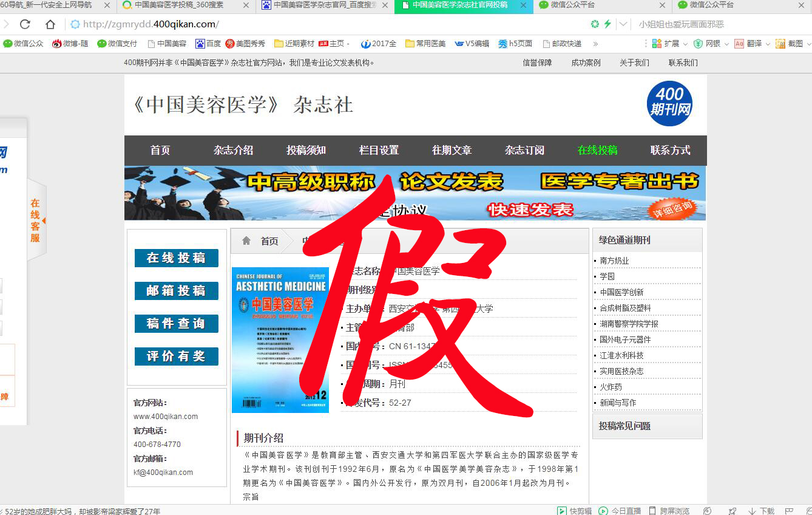812x515 pixels.
Task: Open 往期文章 nav item
Action: (452, 151)
